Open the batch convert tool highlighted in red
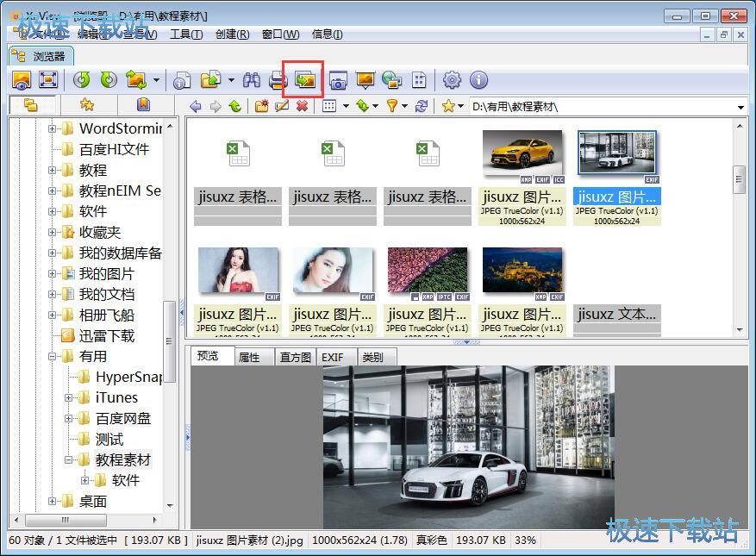756x556 pixels. (x=303, y=79)
